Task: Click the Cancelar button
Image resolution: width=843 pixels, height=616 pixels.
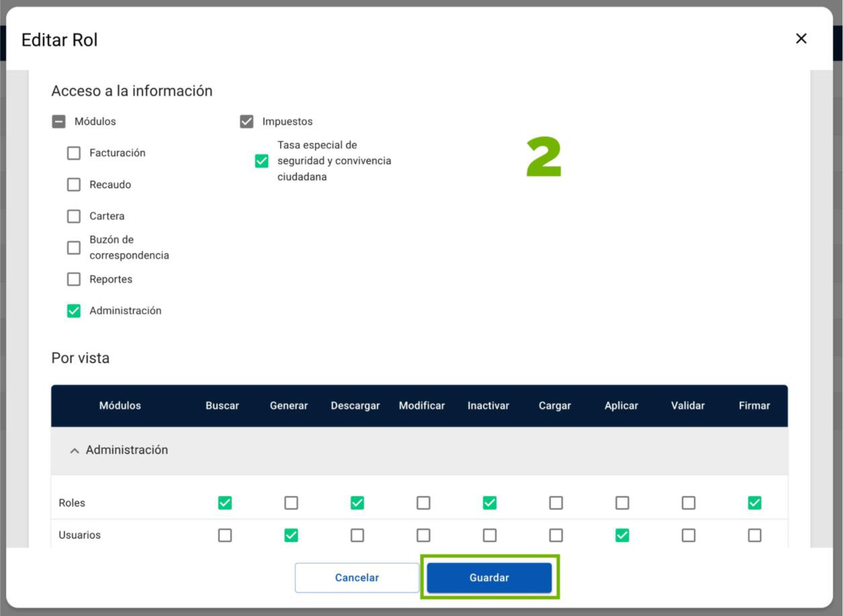Action: tap(357, 577)
